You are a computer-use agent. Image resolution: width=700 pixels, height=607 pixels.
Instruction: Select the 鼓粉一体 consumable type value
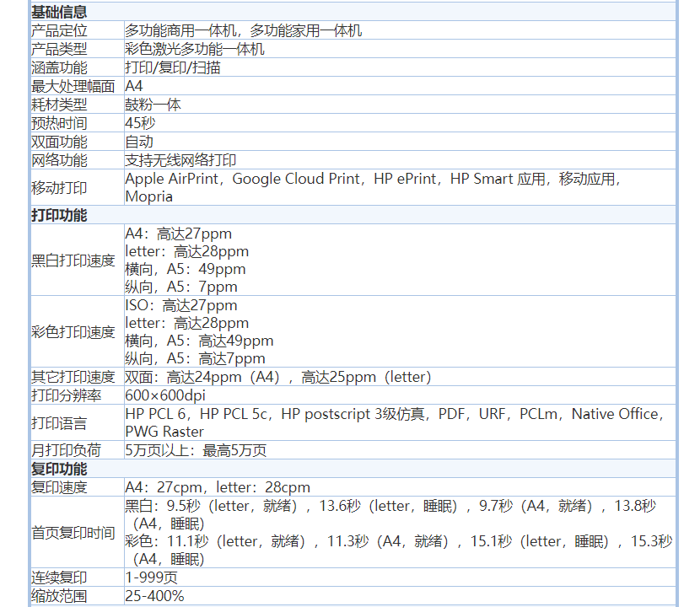point(153,105)
